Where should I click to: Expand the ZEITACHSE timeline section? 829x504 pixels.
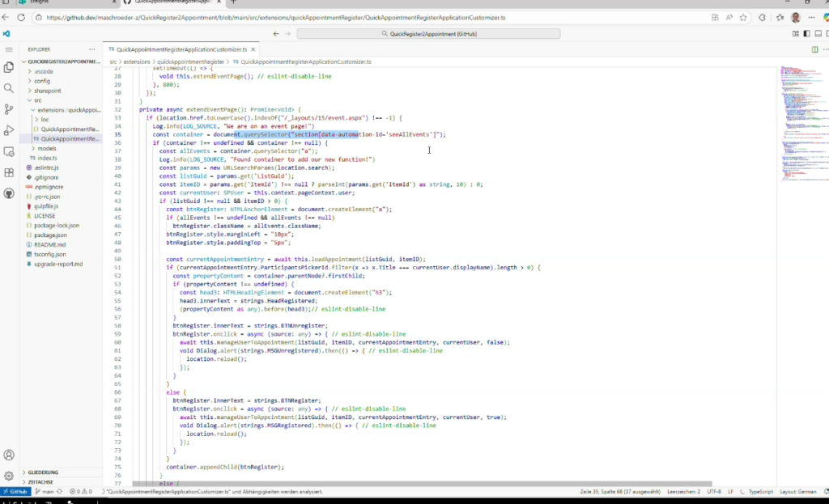point(40,482)
